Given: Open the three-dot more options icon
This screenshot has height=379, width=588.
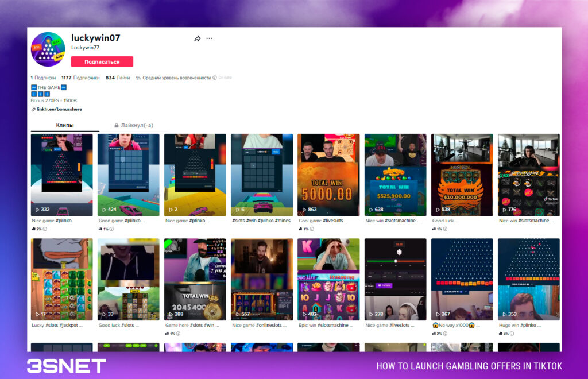Looking at the screenshot, I should (x=209, y=38).
